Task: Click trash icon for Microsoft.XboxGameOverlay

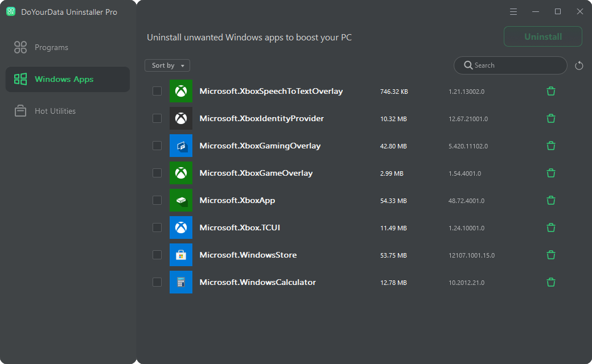Action: point(551,173)
